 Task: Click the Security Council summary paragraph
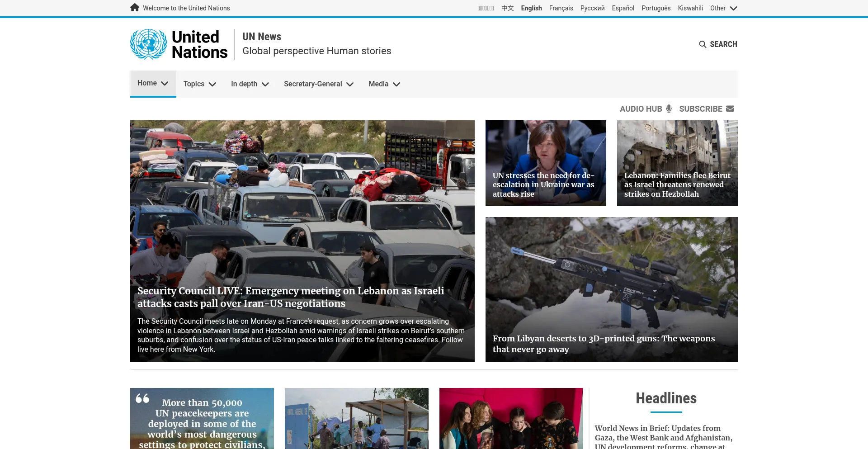[x=301, y=335]
